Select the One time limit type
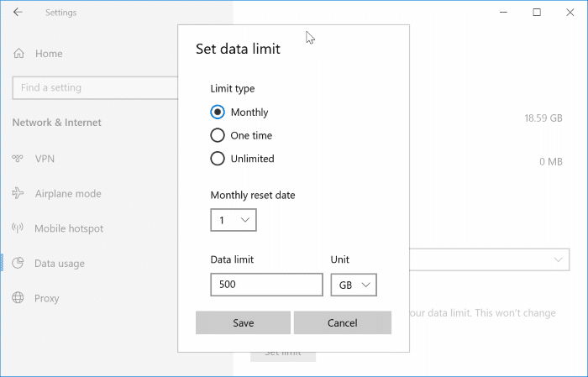588x377 pixels. pyautogui.click(x=218, y=135)
